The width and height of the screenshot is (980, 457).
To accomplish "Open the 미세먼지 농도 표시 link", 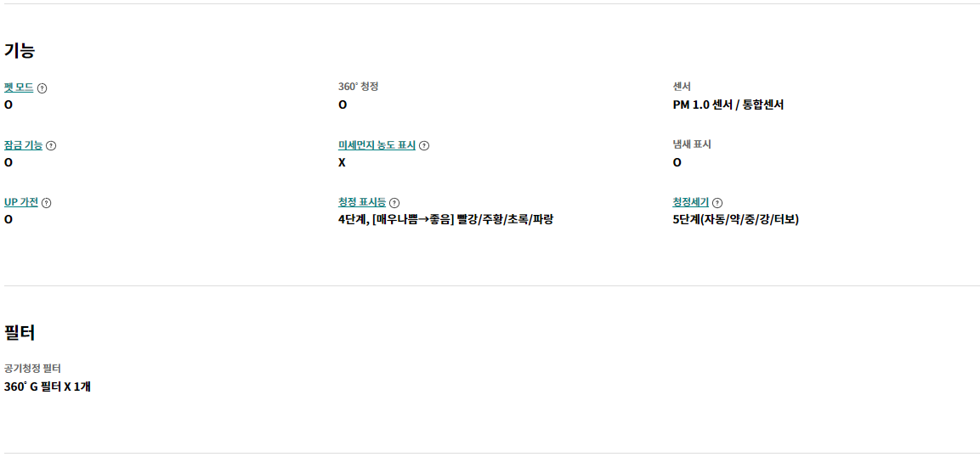I will point(377,145).
